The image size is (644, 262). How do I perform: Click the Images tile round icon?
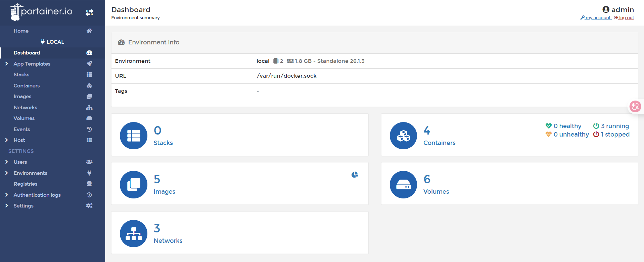tap(134, 185)
